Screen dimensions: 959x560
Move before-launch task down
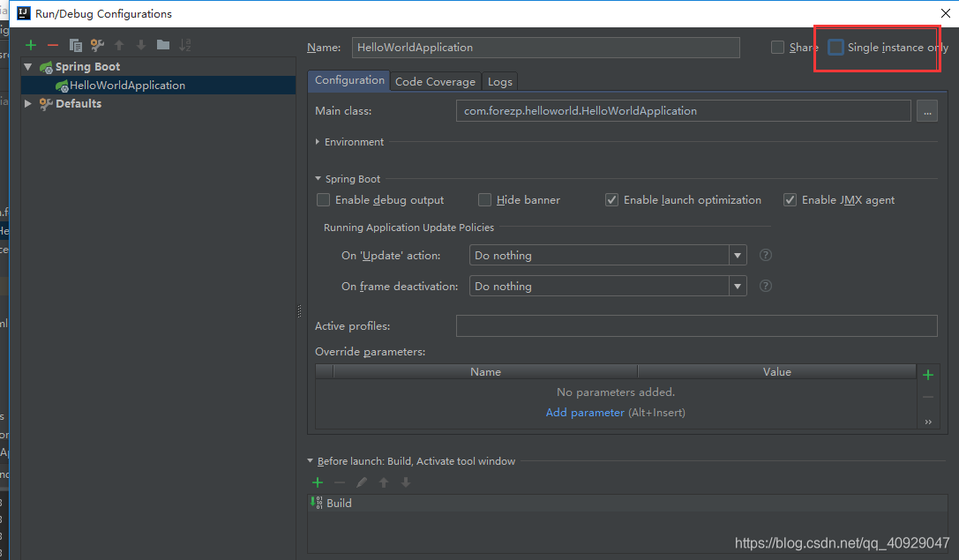[406, 482]
